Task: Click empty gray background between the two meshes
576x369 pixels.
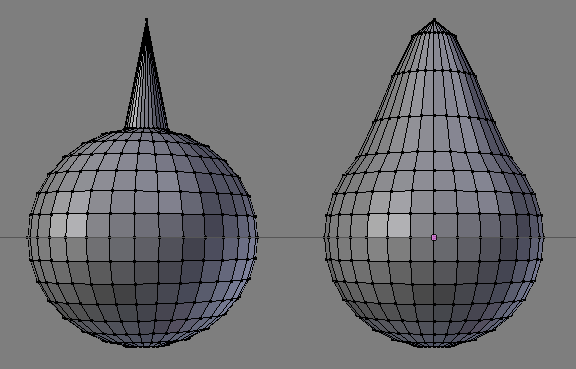Action: coord(290,147)
